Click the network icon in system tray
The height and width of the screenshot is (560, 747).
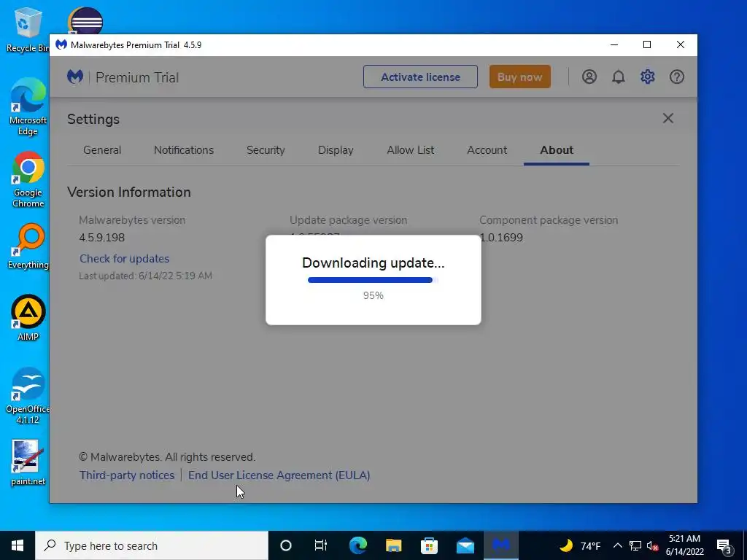635,545
